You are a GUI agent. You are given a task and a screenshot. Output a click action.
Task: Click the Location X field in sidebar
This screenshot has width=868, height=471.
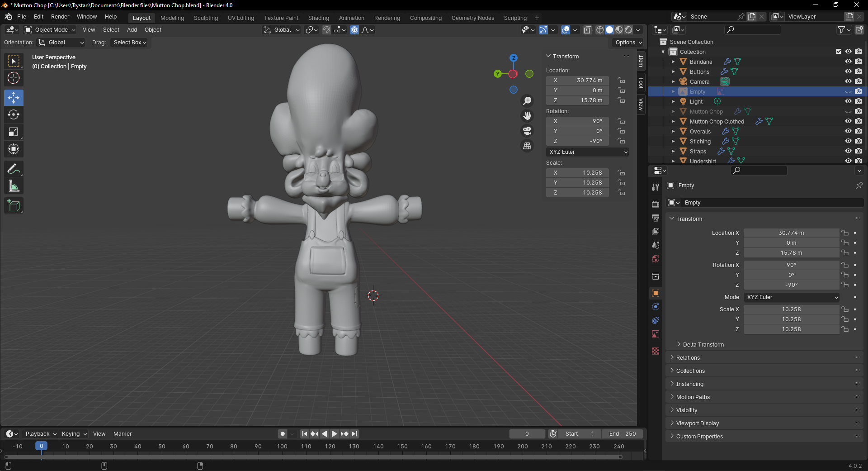coord(578,81)
